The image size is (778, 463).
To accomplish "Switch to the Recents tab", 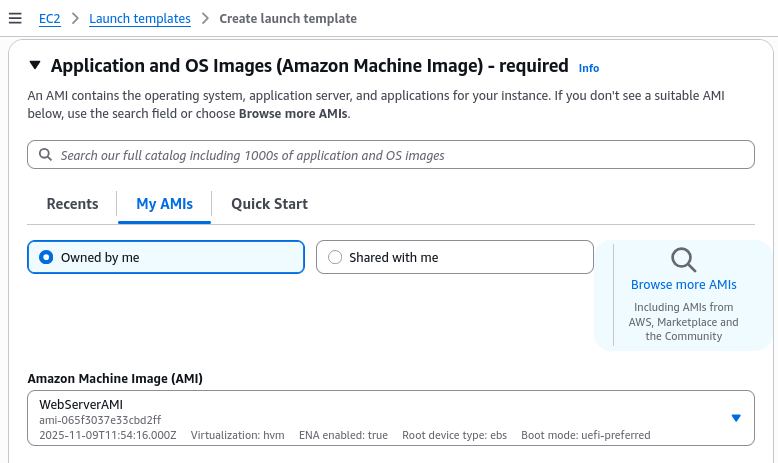I will (72, 204).
